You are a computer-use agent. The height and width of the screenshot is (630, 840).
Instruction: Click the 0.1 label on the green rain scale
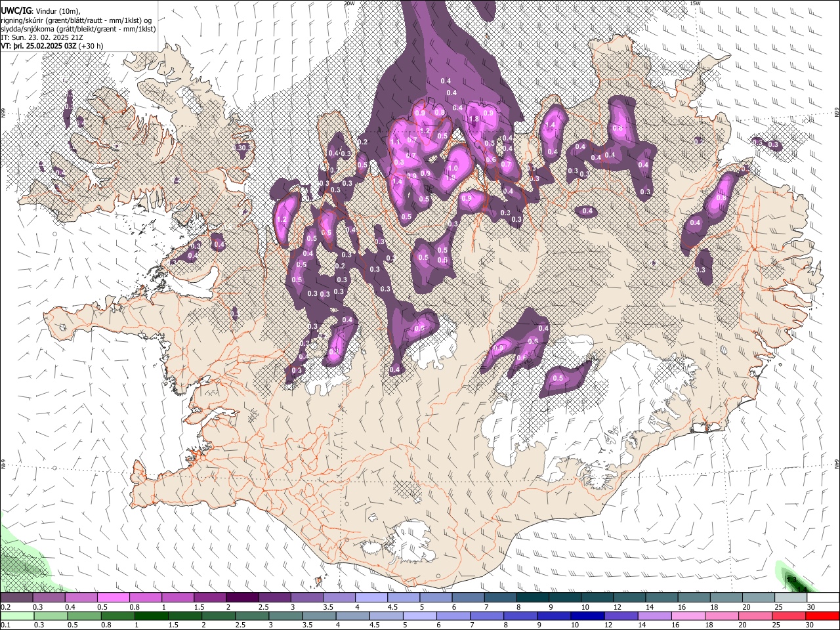[x=5, y=625]
